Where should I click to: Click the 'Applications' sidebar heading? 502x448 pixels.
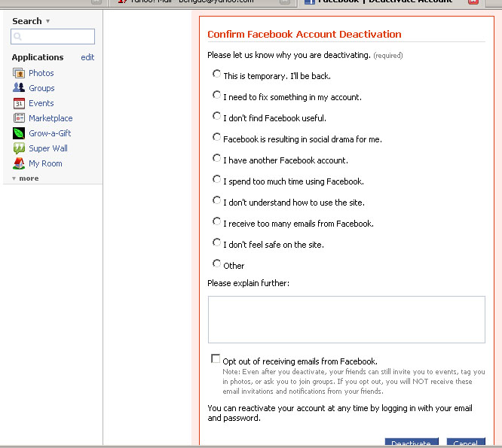(38, 57)
